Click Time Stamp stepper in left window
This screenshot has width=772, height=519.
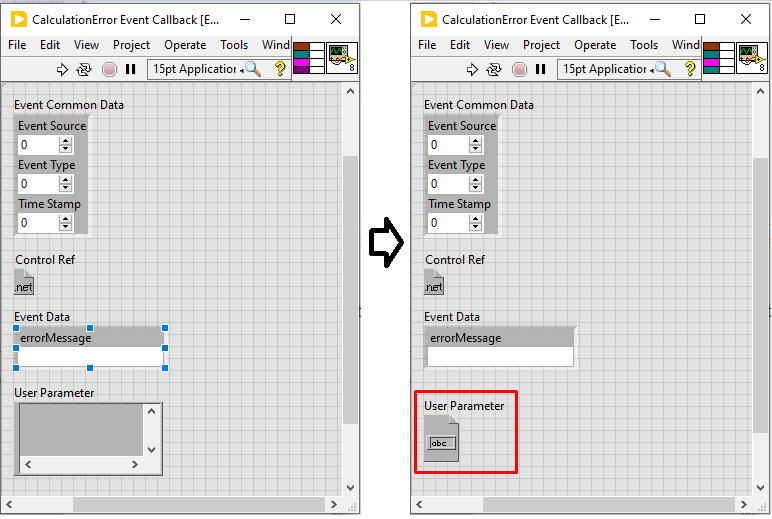coord(65,223)
